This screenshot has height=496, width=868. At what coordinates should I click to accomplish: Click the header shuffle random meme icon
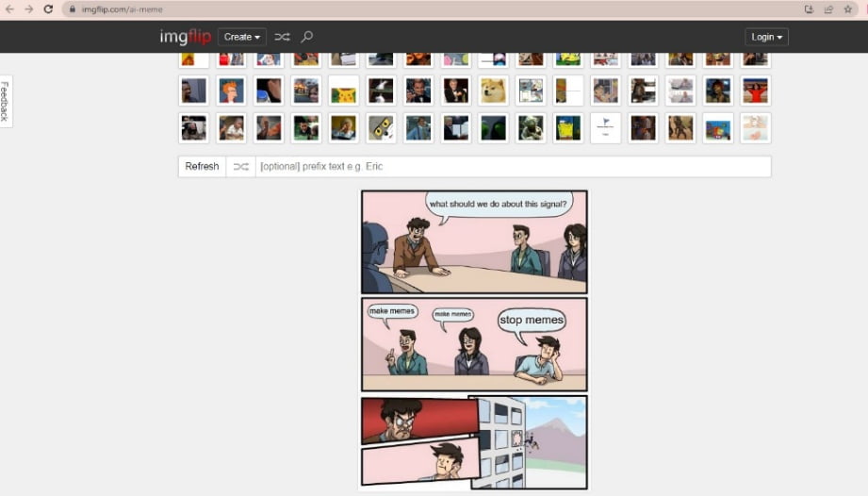(283, 37)
